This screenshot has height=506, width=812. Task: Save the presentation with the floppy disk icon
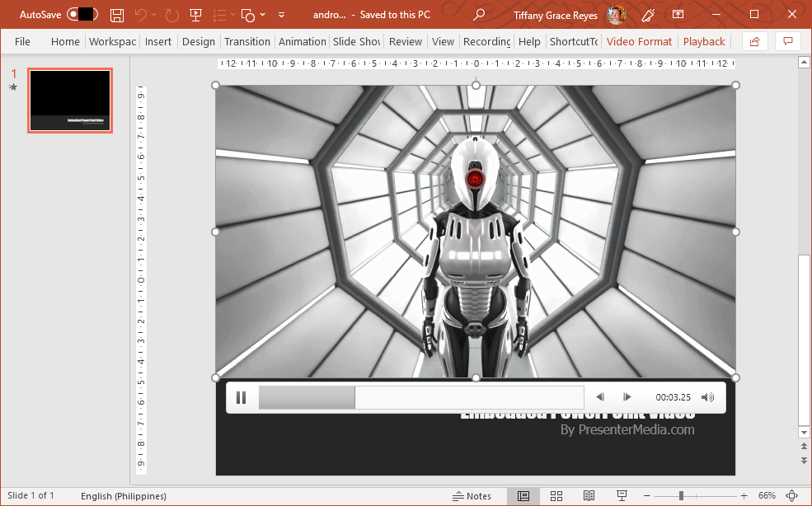click(x=117, y=15)
